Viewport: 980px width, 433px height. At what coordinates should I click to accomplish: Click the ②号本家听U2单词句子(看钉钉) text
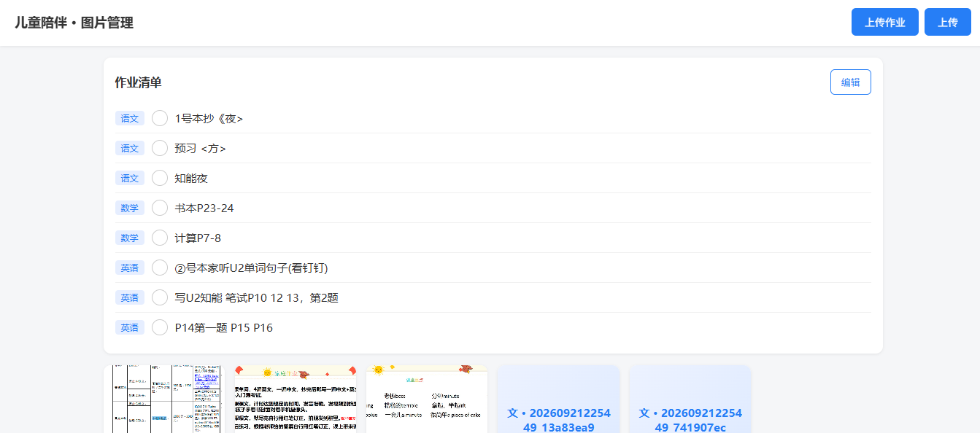point(252,268)
